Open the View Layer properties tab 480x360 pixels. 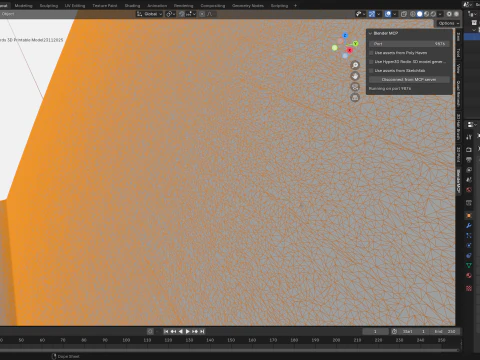coord(469,170)
